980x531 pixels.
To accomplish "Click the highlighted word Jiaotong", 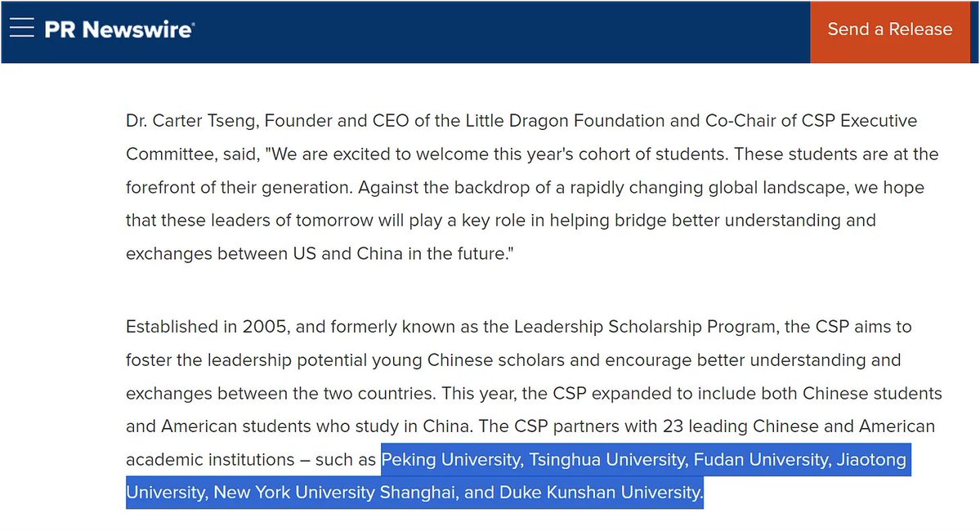I will click(x=871, y=460).
